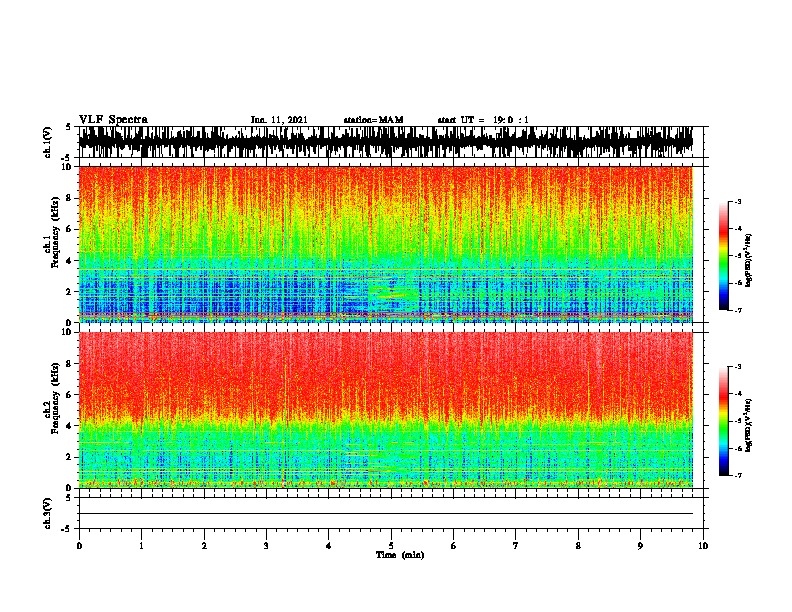
Task: Click the "VLF Spectra" plot title
Action: pos(113,119)
